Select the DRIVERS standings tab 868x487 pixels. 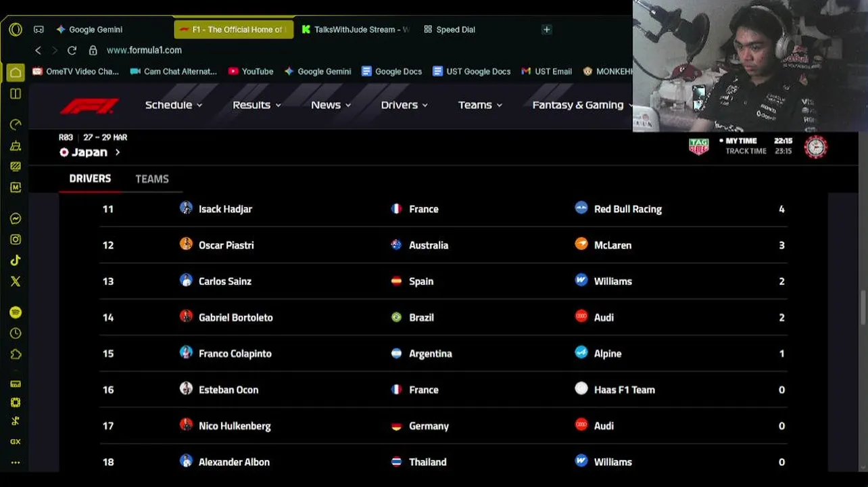(90, 179)
